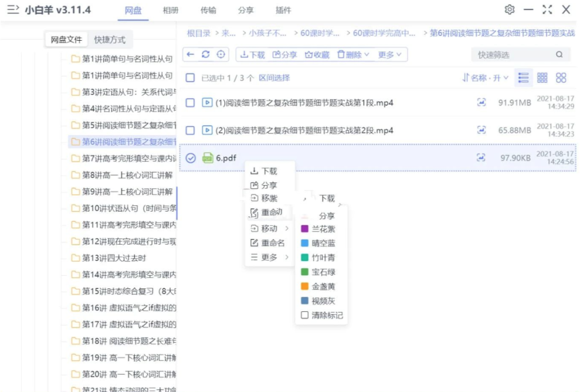Click the folder icon of 第8讲高一上核心词汇讲解
The width and height of the screenshot is (587, 392).
(75, 175)
